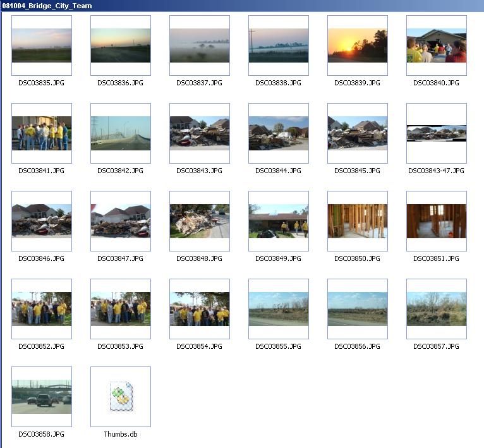This screenshot has width=484, height=448.
Task: Click the DSC03858.JPG file name
Action: click(41, 434)
